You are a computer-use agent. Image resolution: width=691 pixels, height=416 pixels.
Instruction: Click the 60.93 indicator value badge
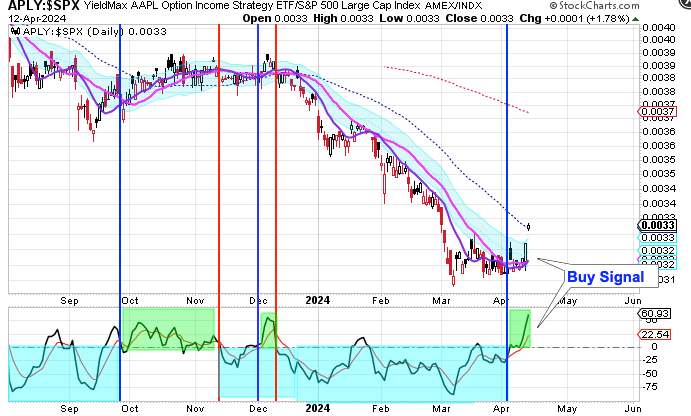651,312
